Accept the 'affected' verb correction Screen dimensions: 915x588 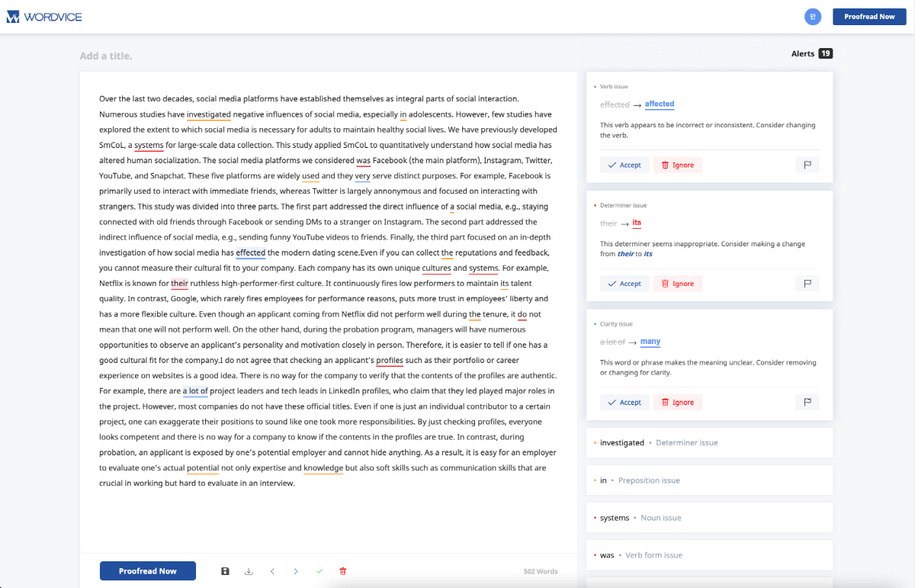click(624, 165)
